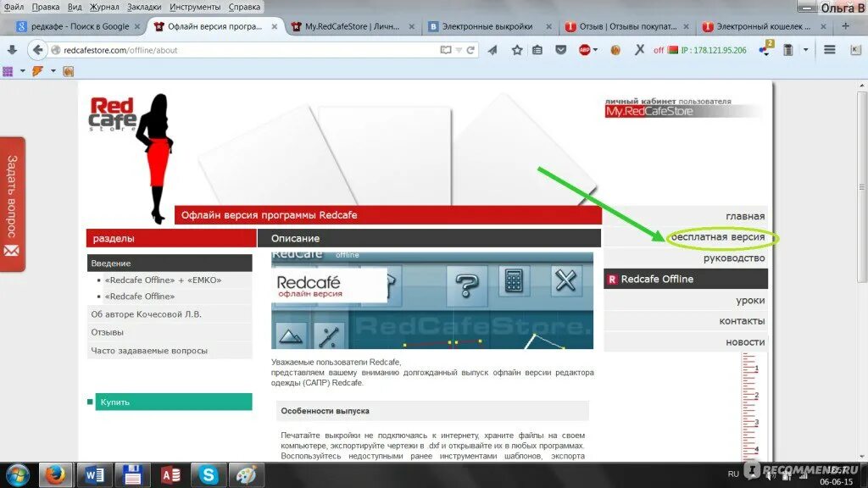
Task: Open бесплатная версия link
Action: (718, 237)
